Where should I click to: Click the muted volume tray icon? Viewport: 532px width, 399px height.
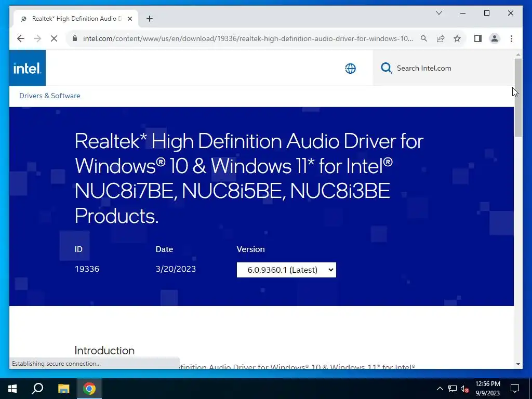tap(464, 389)
